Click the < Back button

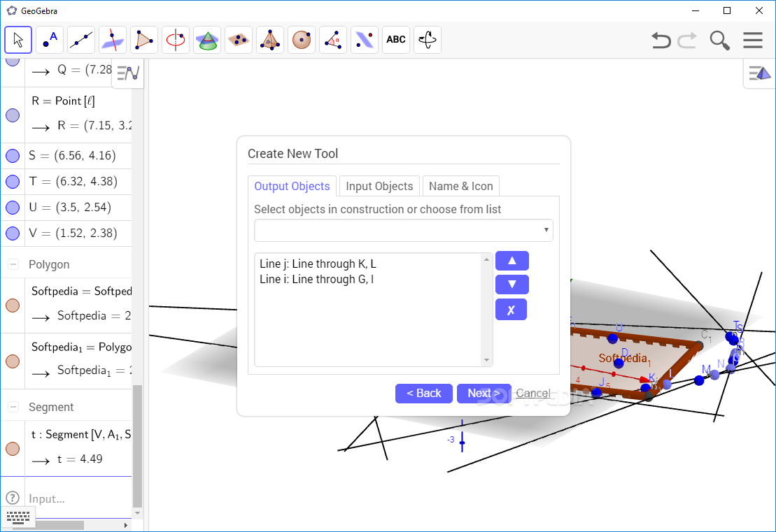423,393
